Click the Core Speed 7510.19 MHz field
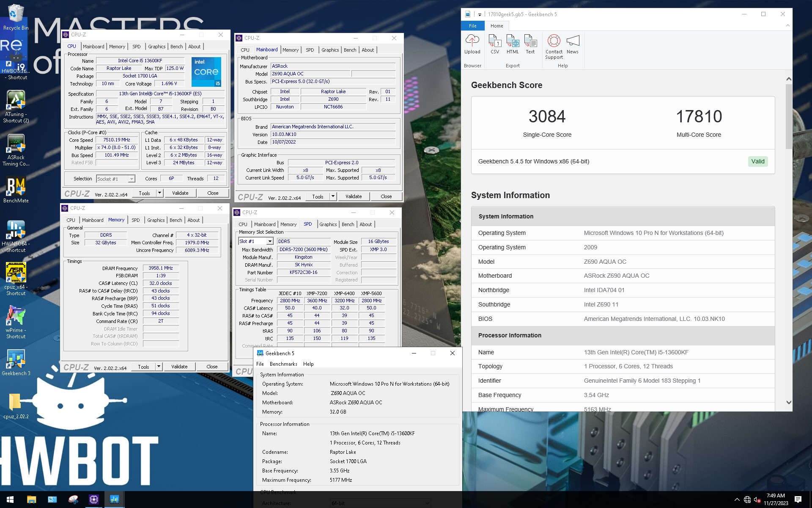 (x=117, y=140)
